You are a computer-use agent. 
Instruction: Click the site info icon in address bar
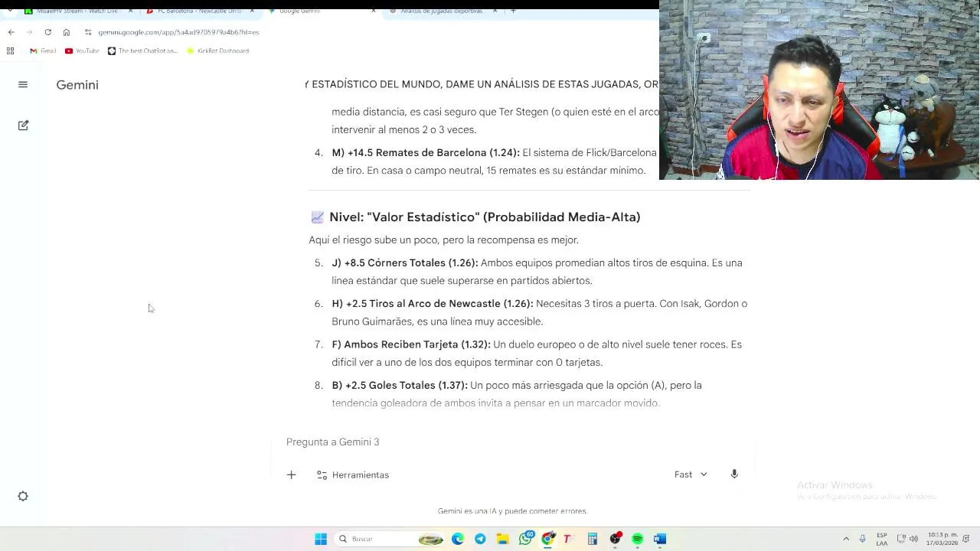pyautogui.click(x=88, y=32)
